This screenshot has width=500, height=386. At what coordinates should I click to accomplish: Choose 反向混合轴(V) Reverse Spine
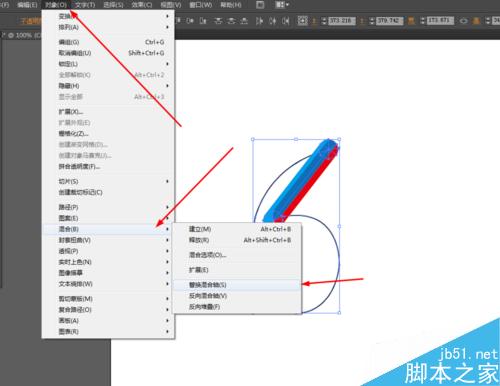point(237,296)
